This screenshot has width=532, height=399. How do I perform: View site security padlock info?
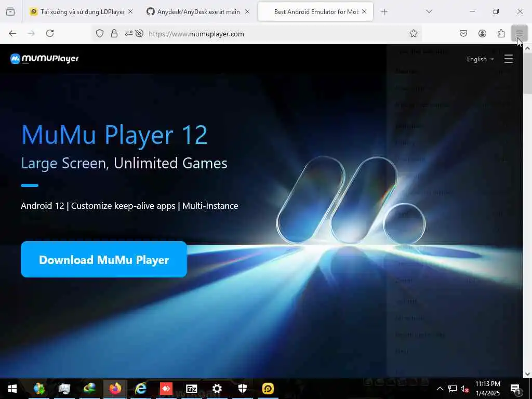pyautogui.click(x=114, y=33)
